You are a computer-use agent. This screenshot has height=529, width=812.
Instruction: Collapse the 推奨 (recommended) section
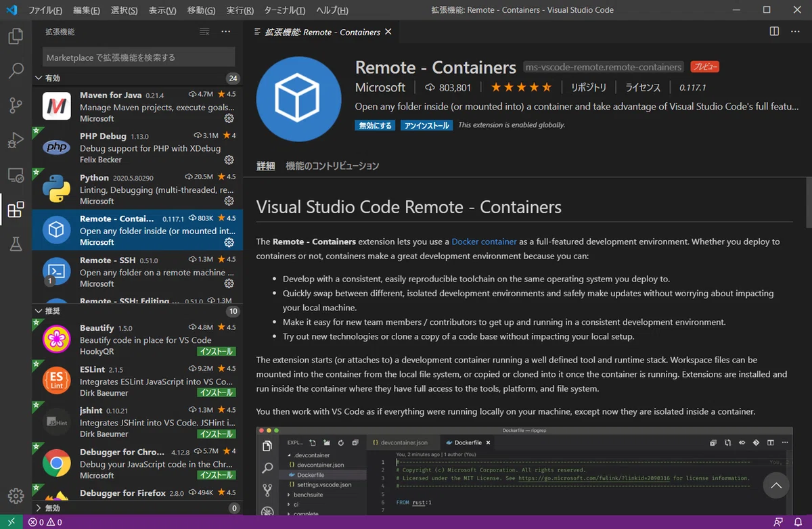tap(137, 311)
